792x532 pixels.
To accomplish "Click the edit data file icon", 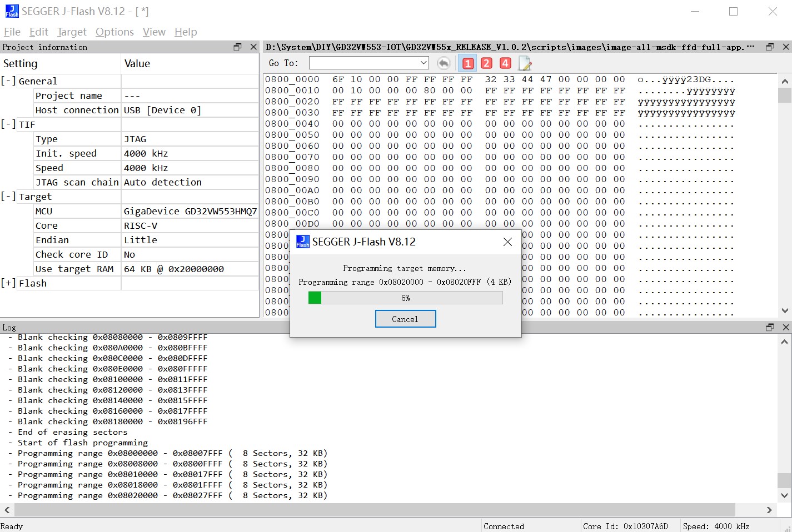I will click(x=525, y=63).
